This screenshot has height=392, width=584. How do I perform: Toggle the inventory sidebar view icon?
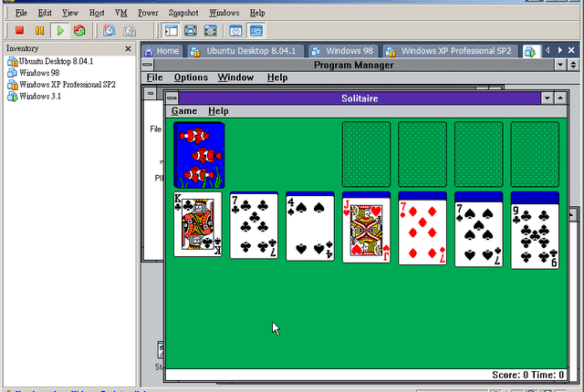coord(172,30)
